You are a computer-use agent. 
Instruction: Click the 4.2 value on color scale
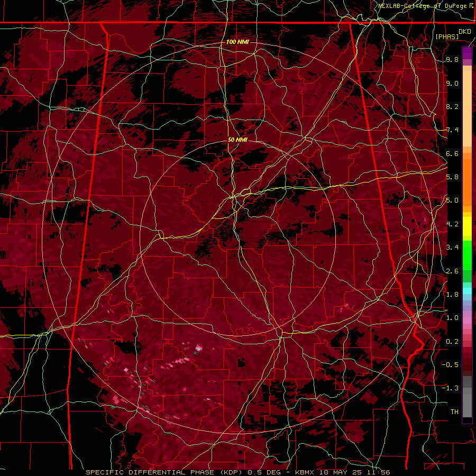coord(452,224)
